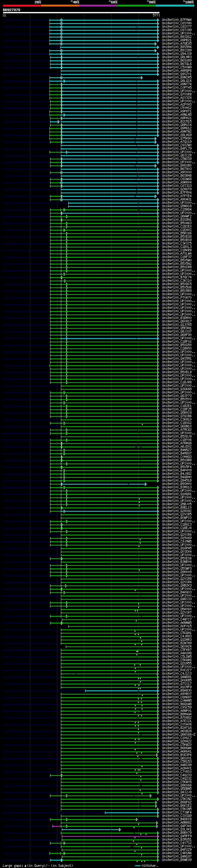Select the UniRef100_A7PTE4 label

click(x=177, y=196)
